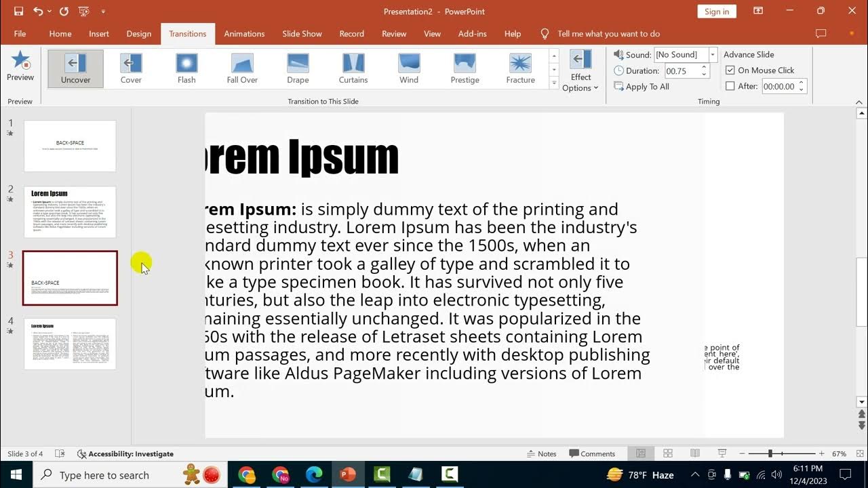Open the Review tab

[394, 33]
